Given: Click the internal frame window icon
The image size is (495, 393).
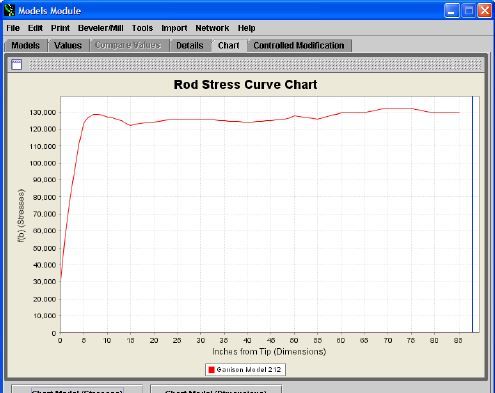Looking at the screenshot, I should tap(17, 65).
